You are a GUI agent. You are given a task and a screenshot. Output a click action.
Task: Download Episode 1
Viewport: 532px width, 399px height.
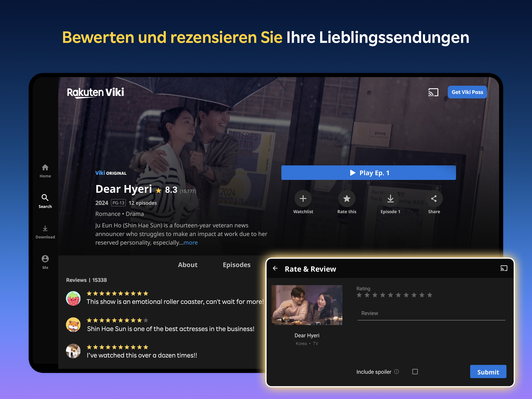390,199
